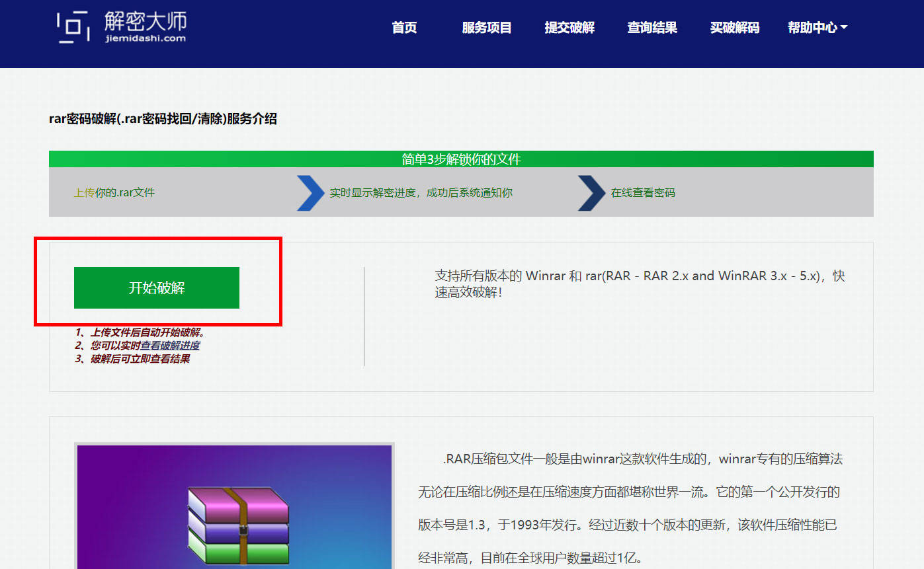Expand the 帮助中心 dropdown menu
This screenshot has height=569, width=924.
click(x=817, y=28)
